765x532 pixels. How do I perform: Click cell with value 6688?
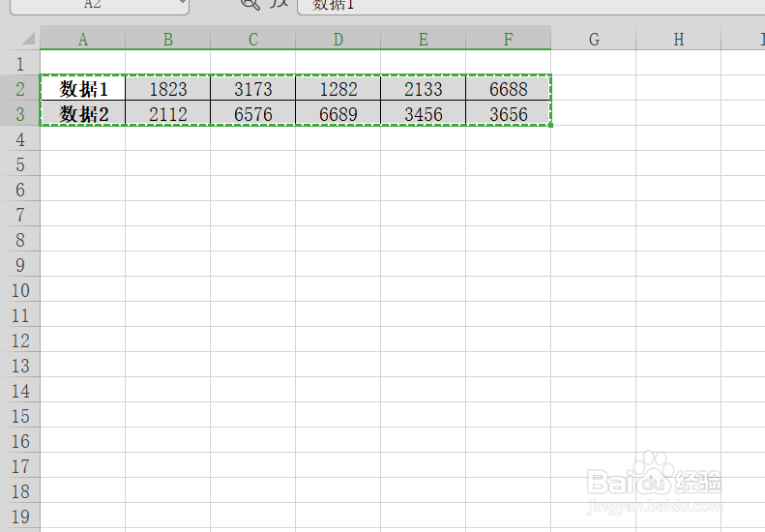point(509,88)
